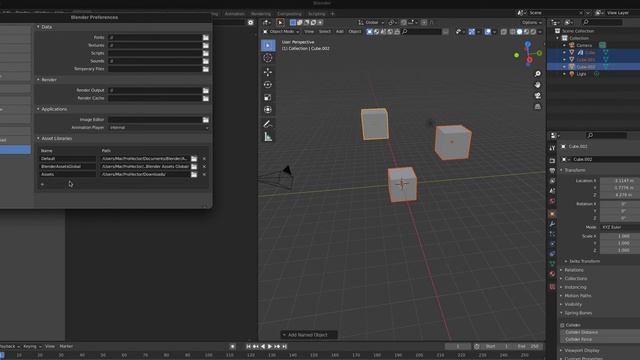Toggle the Collider checkbox in properties
Image resolution: width=640 pixels, height=360 pixels.
[x=562, y=325]
